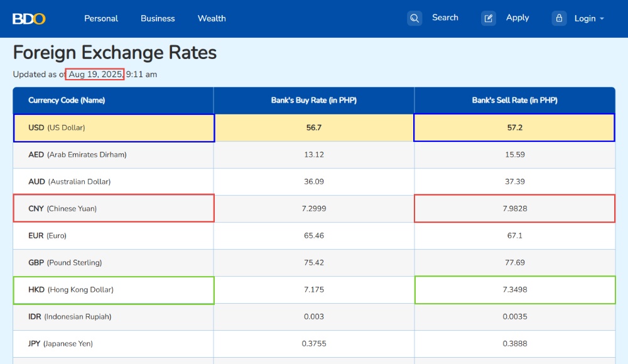Click the HKD Hong Kong Dollar cell
628x364 pixels.
click(114, 290)
